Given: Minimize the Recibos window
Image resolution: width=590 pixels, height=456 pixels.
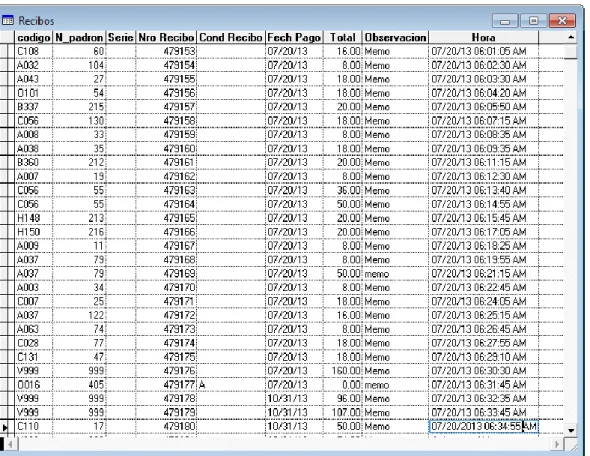Looking at the screenshot, I should coord(505,21).
